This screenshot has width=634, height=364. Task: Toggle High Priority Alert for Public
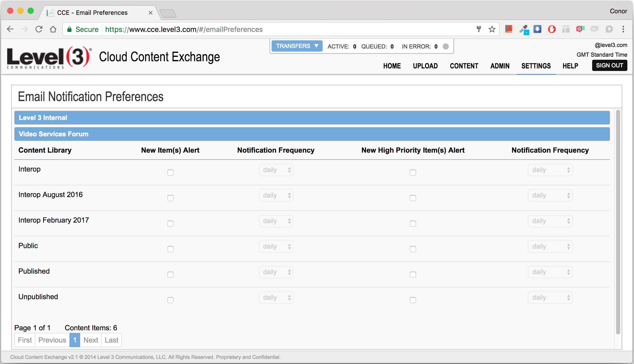click(413, 249)
